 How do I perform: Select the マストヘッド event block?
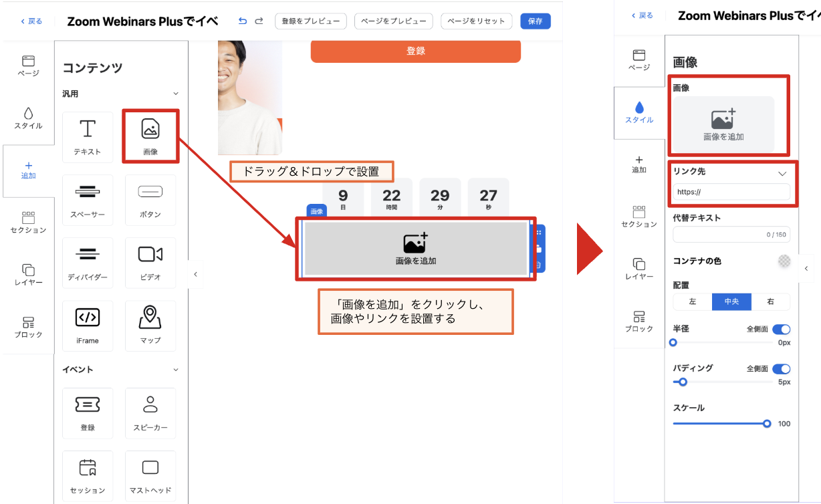150,476
